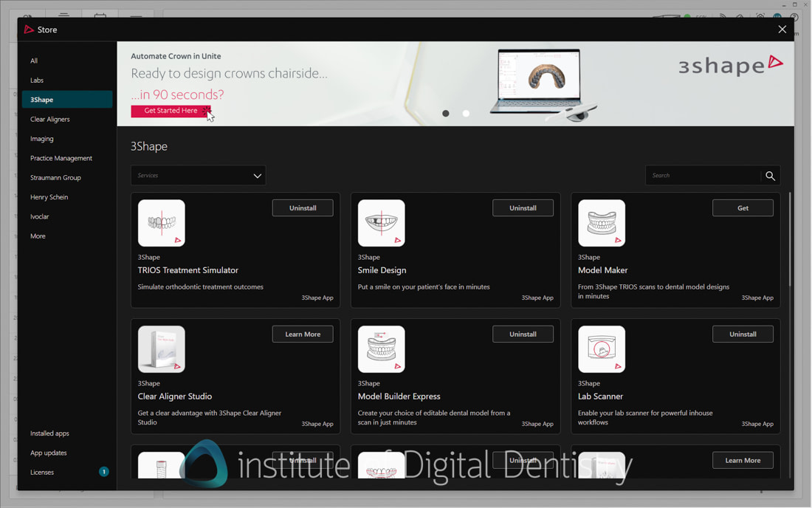Viewport: 812px width, 508px height.
Task: Click the app store search field
Action: 701,175
